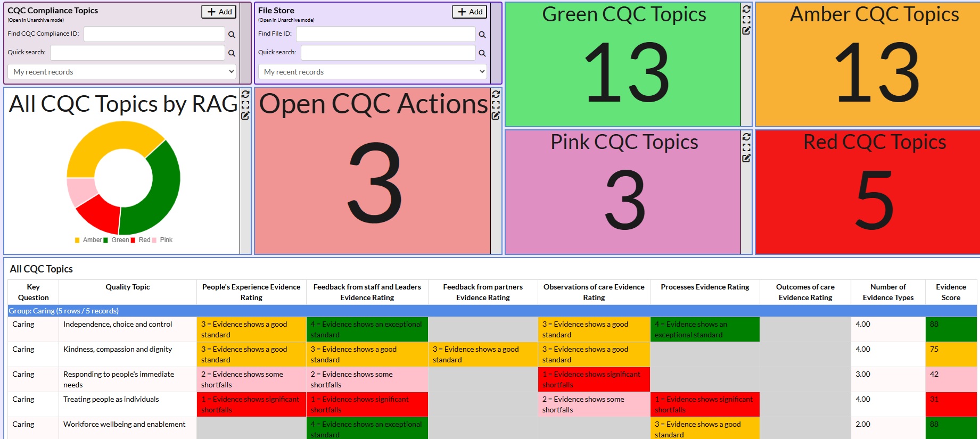Click the Pink legend swatch

pos(154,241)
